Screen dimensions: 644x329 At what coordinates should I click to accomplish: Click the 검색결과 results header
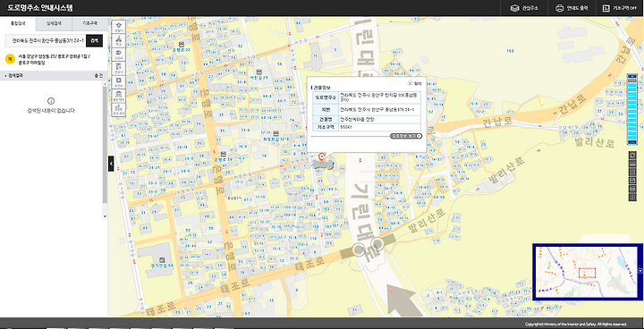click(x=54, y=76)
